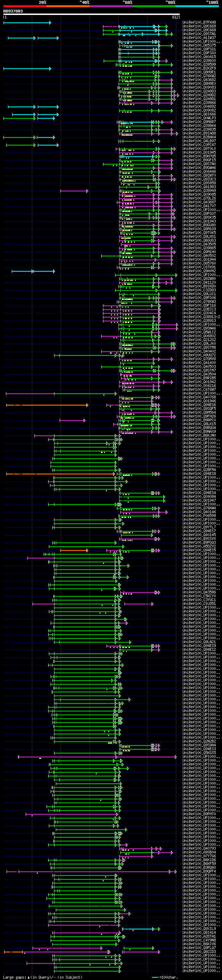This screenshot has width=222, height=980.
Task: Click the query ID BB937803
Action: (x=13, y=11)
